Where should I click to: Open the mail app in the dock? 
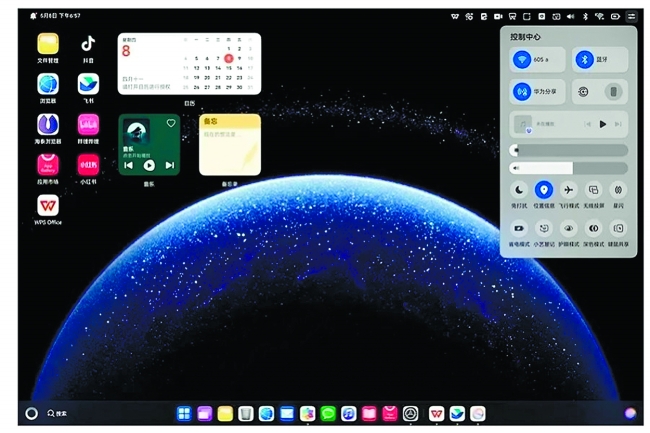[287, 414]
